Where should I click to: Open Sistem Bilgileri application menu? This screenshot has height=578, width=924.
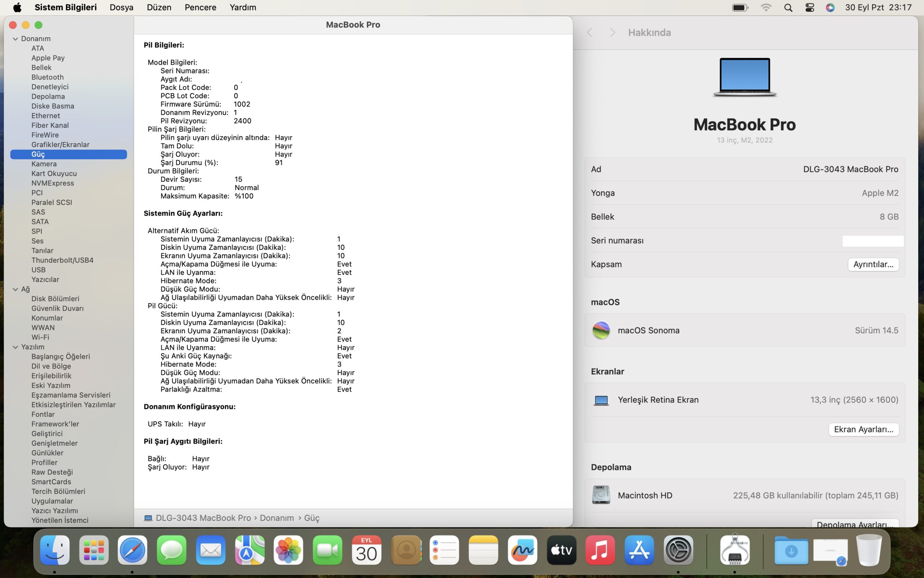[x=66, y=7]
